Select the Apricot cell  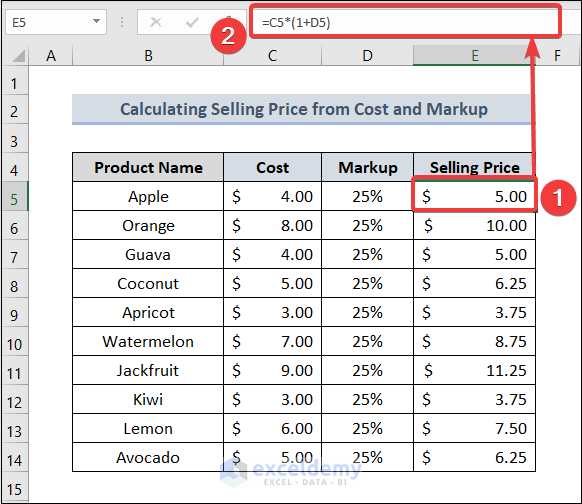[148, 312]
